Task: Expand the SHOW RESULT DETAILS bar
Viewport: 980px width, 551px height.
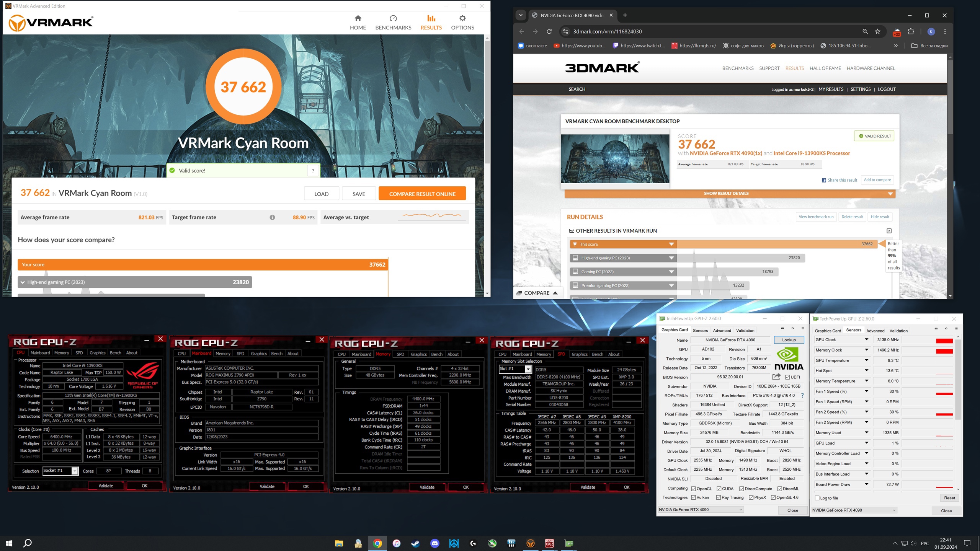Action: [730, 194]
